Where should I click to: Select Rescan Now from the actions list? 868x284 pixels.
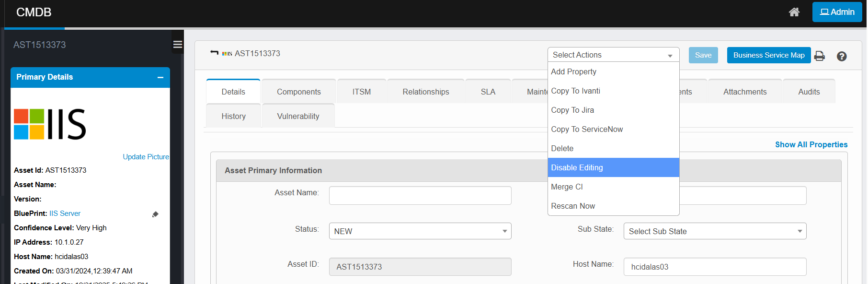click(573, 206)
